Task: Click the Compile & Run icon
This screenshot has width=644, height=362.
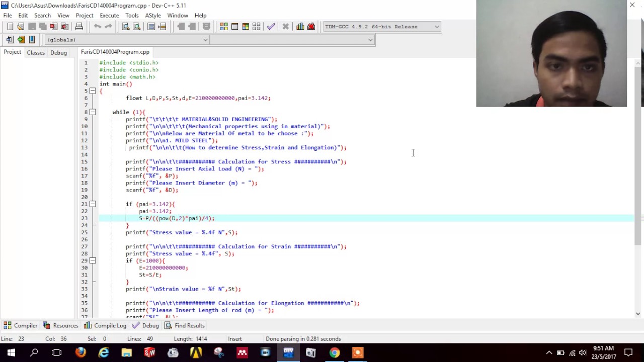Action: 246,27
